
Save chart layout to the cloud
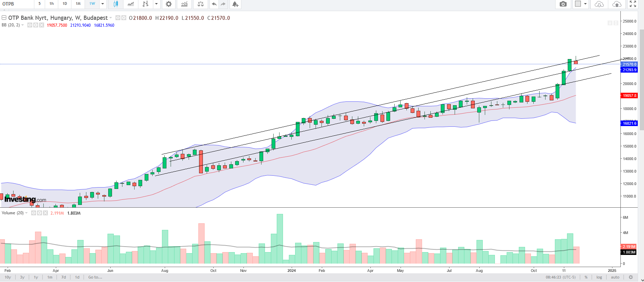tap(617, 4)
